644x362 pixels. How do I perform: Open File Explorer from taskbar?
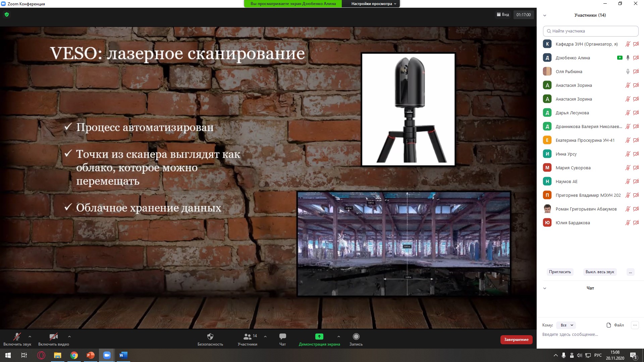point(58,355)
